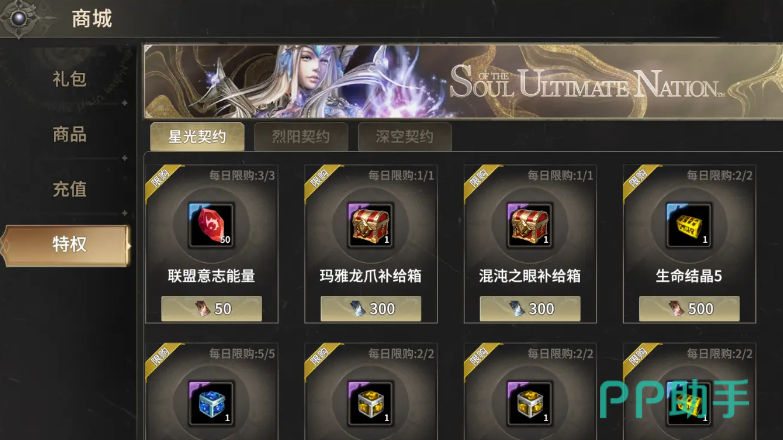Open the 商品 sidebar section

[69, 134]
